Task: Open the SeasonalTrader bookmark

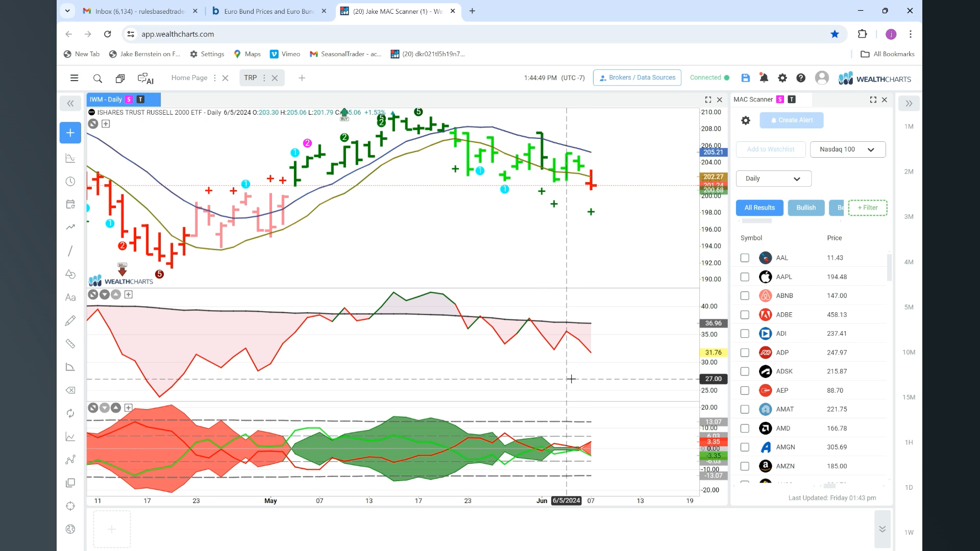Action: point(346,54)
